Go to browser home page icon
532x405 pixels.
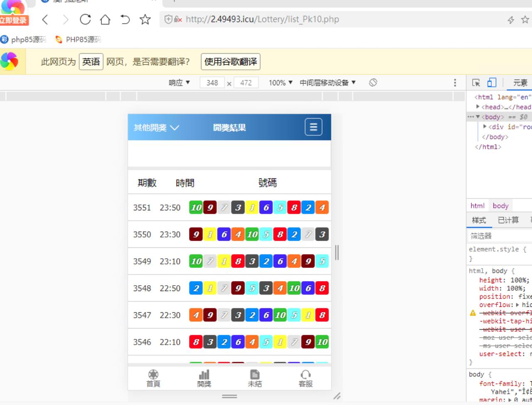[105, 20]
